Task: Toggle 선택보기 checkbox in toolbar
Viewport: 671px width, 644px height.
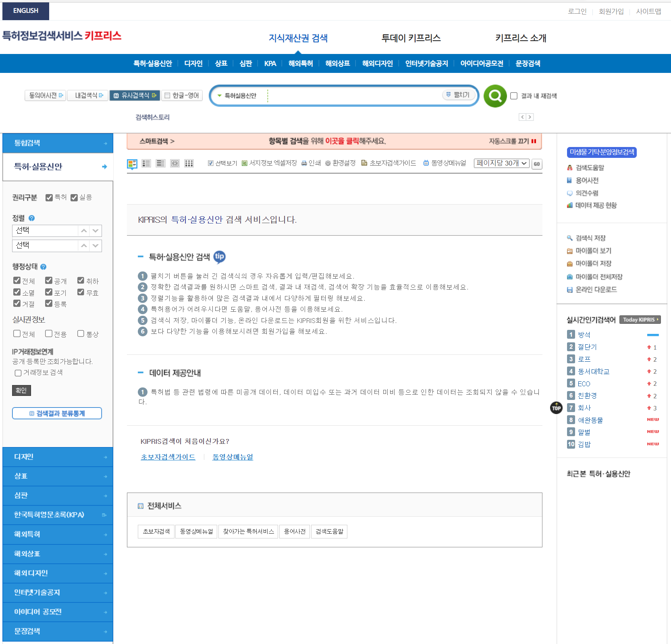Action: point(210,163)
